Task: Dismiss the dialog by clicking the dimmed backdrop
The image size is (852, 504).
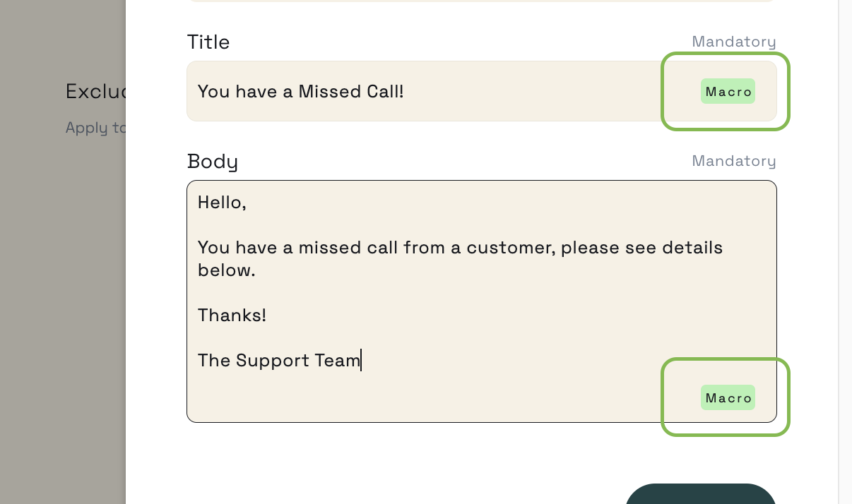Action: 62,282
